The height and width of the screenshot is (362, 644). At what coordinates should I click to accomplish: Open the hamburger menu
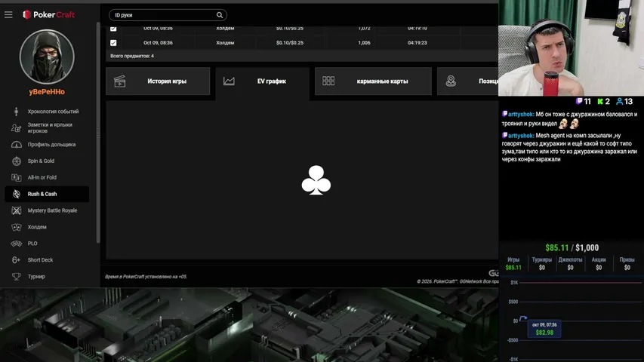[8, 15]
